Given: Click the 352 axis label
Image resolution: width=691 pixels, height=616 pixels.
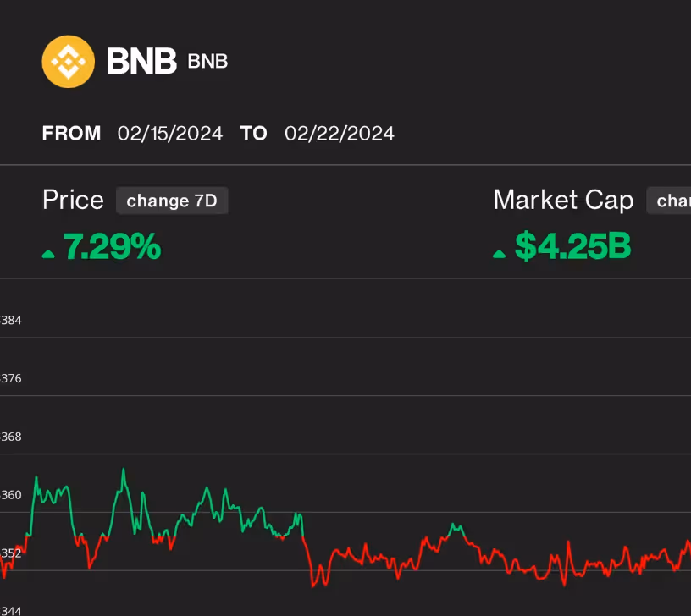Looking at the screenshot, I should point(11,553).
